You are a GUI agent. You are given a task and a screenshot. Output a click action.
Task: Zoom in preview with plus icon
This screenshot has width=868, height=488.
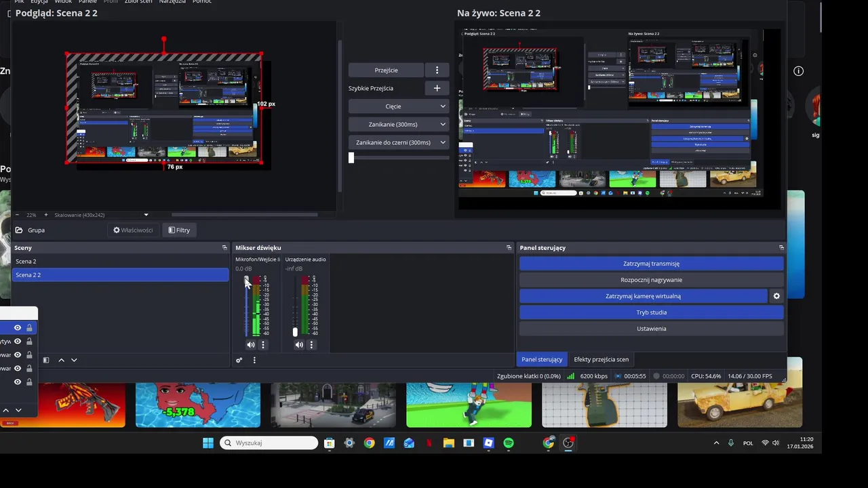click(x=46, y=215)
